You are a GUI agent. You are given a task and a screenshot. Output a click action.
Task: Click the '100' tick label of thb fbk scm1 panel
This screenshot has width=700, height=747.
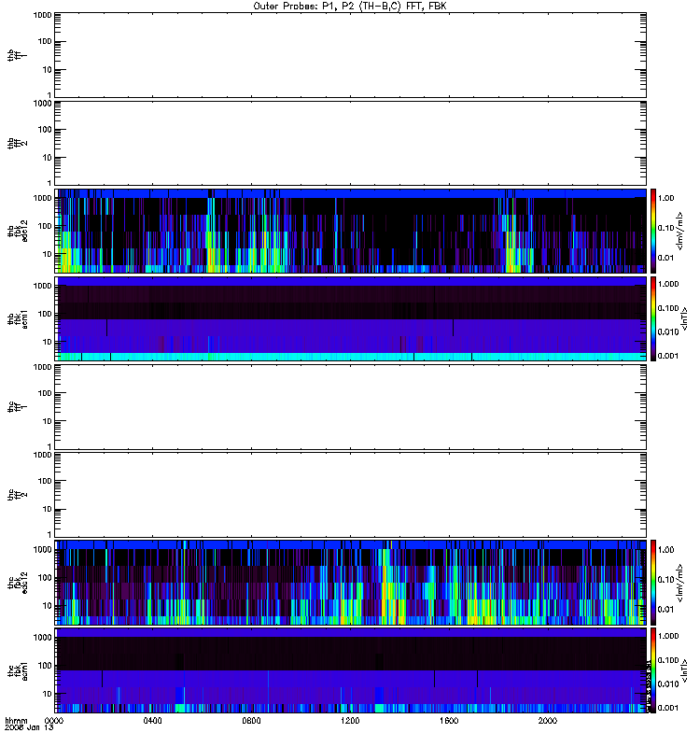[45, 314]
